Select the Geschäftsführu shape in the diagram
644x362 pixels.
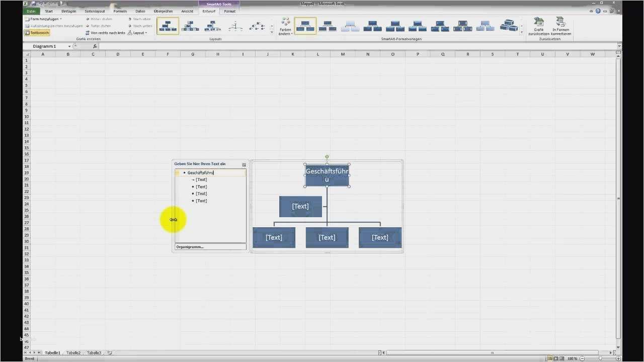coord(327,175)
